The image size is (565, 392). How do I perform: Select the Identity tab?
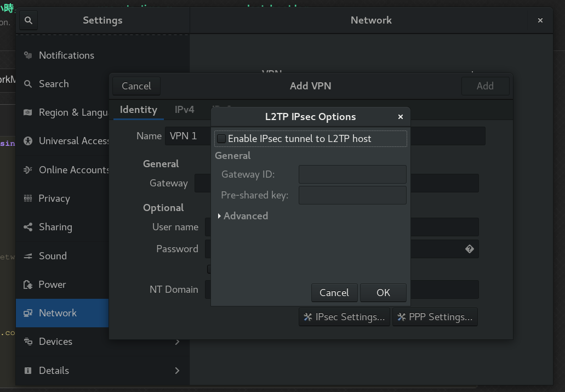pos(138,110)
